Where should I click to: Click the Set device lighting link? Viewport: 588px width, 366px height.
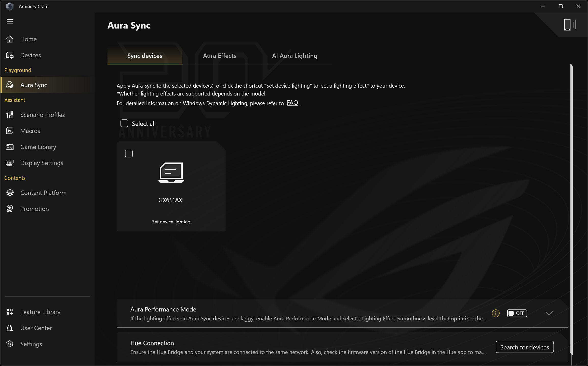click(171, 222)
